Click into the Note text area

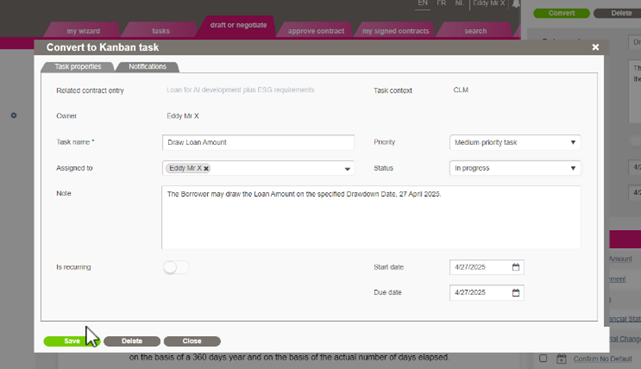click(371, 217)
